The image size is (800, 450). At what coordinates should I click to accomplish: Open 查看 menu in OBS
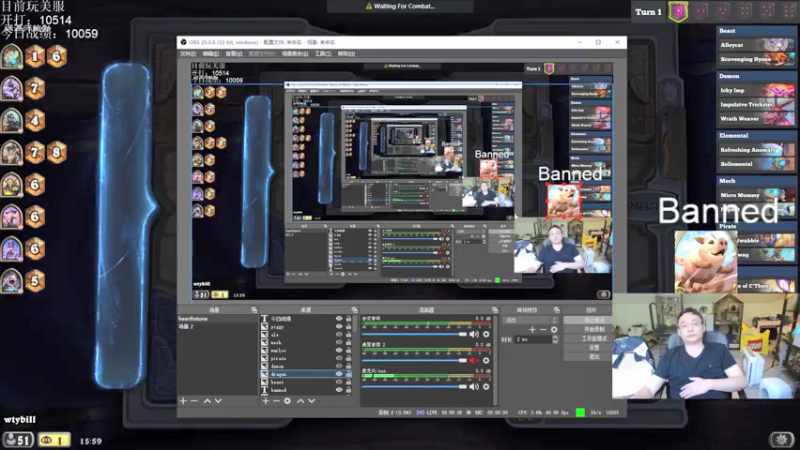pyautogui.click(x=234, y=54)
